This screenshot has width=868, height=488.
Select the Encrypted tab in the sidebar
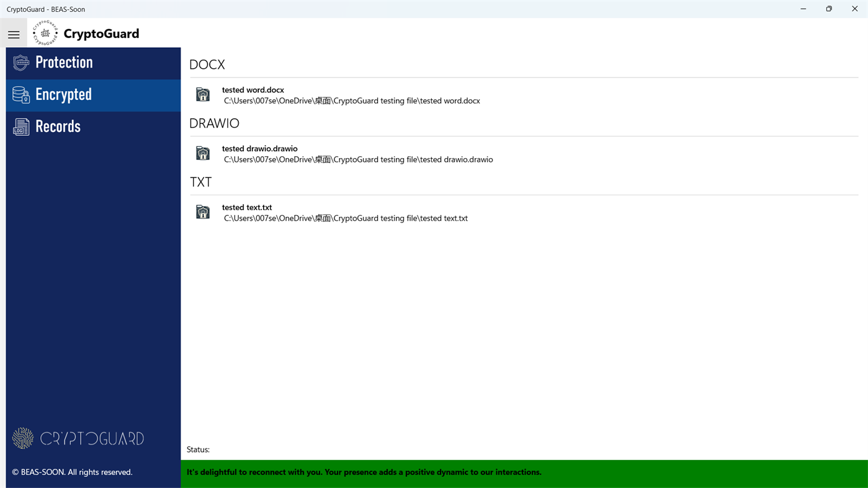coord(63,95)
